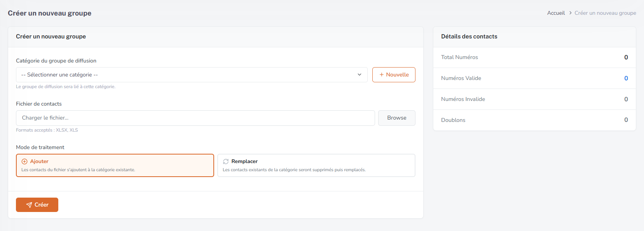Open the category selection dropdown
The height and width of the screenshot is (231, 644).
click(192, 75)
